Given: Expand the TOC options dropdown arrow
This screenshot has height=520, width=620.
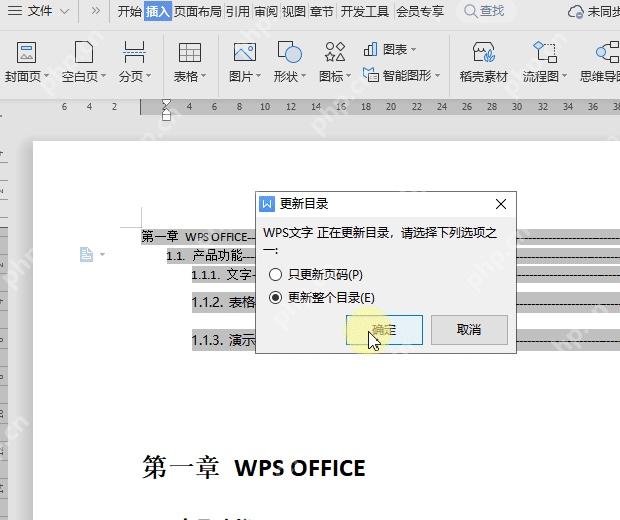Looking at the screenshot, I should (x=102, y=254).
